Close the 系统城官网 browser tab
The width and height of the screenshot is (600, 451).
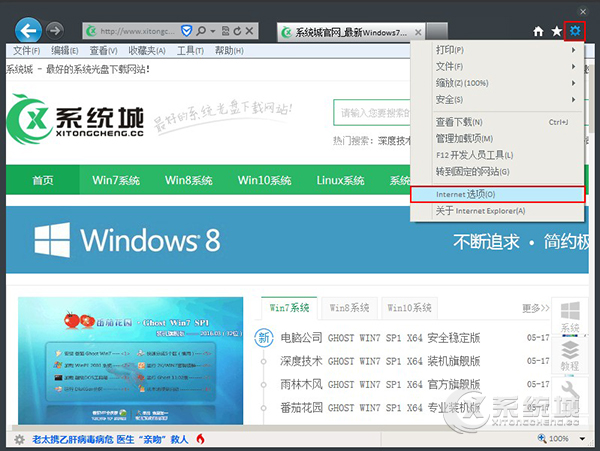418,33
